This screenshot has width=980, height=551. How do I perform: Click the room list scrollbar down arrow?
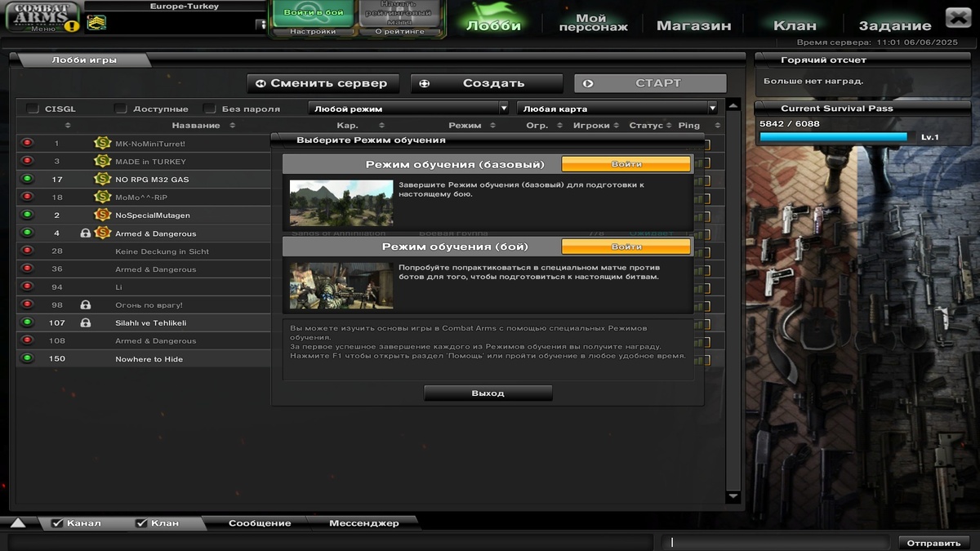click(733, 496)
